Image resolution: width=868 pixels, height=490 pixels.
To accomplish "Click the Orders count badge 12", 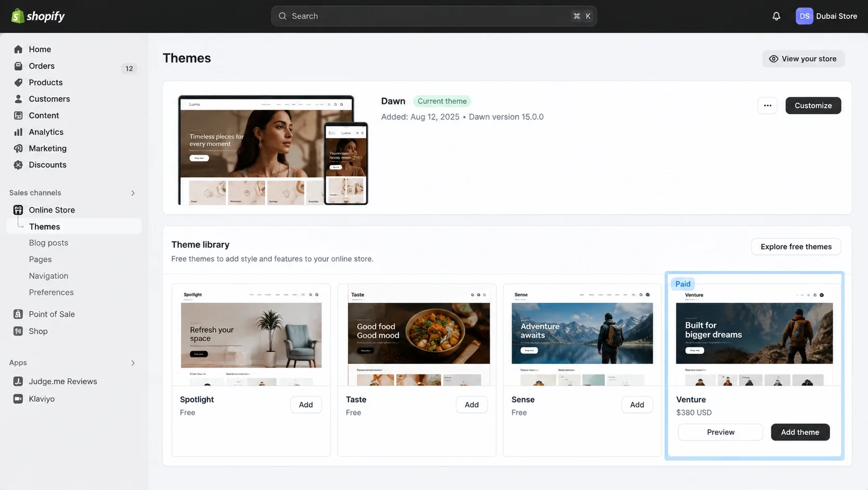I will (129, 69).
